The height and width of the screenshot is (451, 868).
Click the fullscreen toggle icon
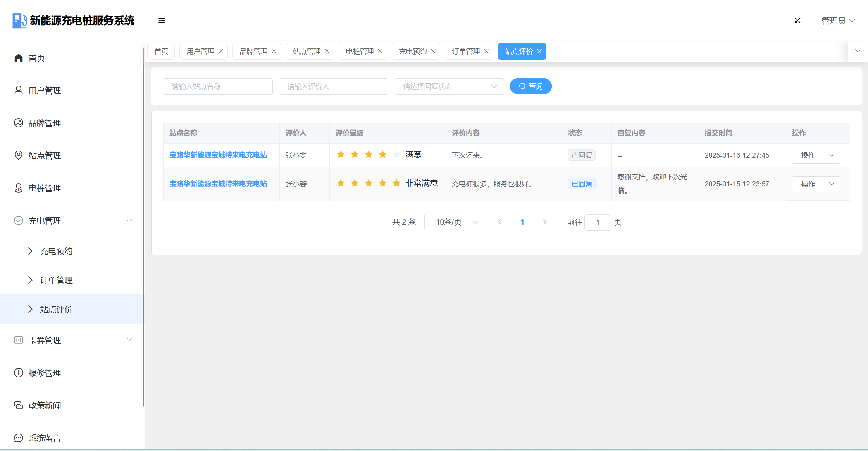797,21
